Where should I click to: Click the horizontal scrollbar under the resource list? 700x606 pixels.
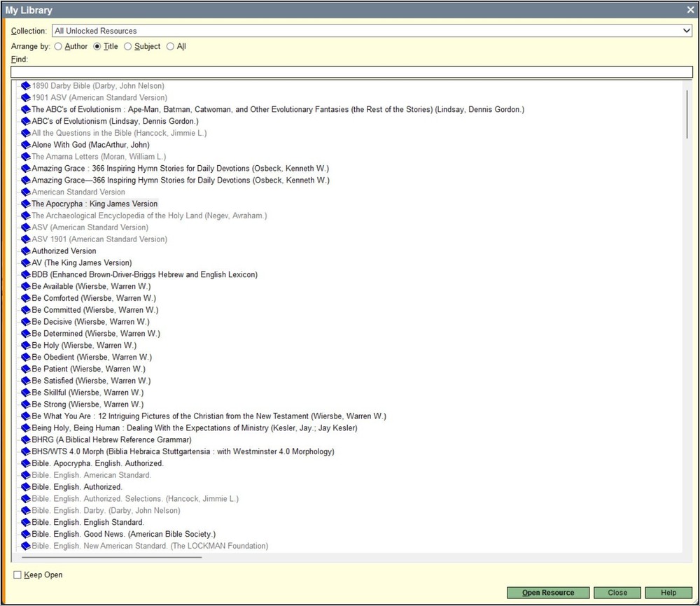pyautogui.click(x=111, y=557)
